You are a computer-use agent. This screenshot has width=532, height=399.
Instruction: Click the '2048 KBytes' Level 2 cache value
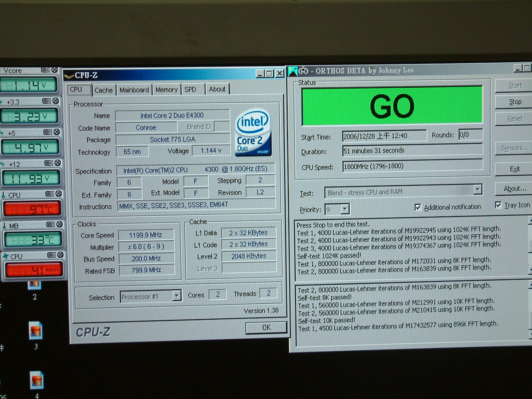coord(249,256)
